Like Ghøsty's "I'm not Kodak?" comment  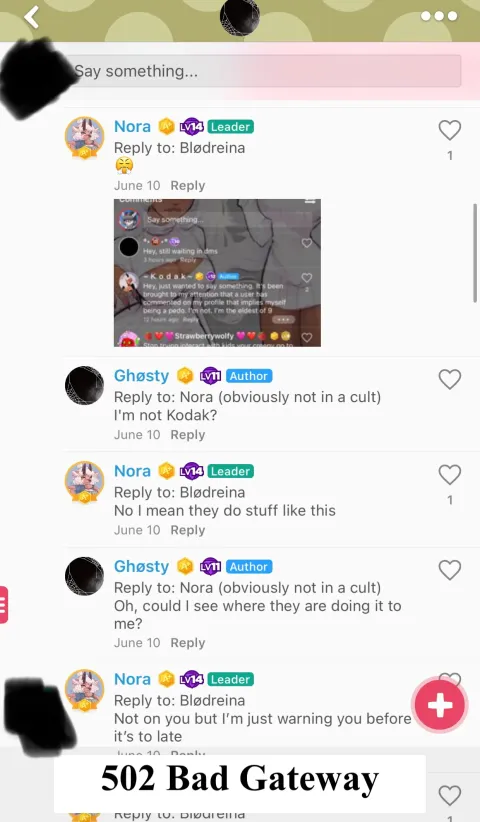450,379
